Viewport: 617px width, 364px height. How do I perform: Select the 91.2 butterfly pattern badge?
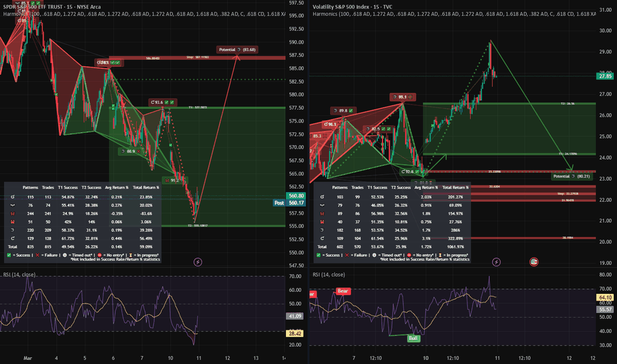pos(174,180)
